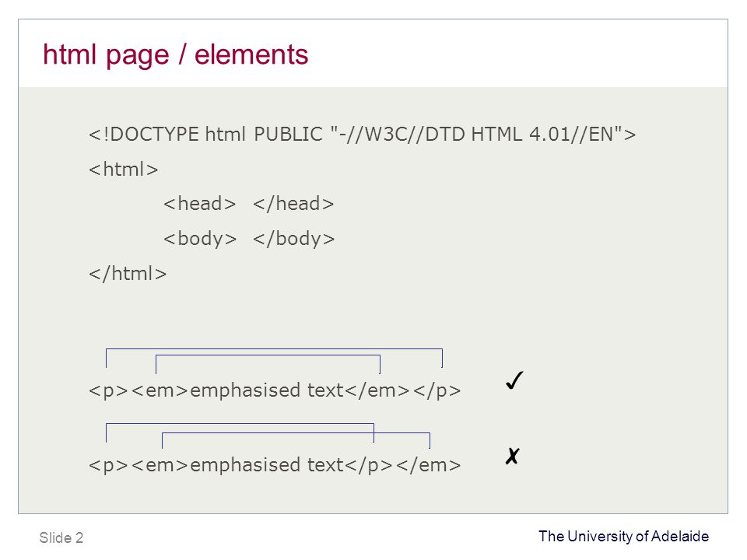Click the 'Slide 2' footer label
This screenshot has height=560, width=747.
coord(61,537)
